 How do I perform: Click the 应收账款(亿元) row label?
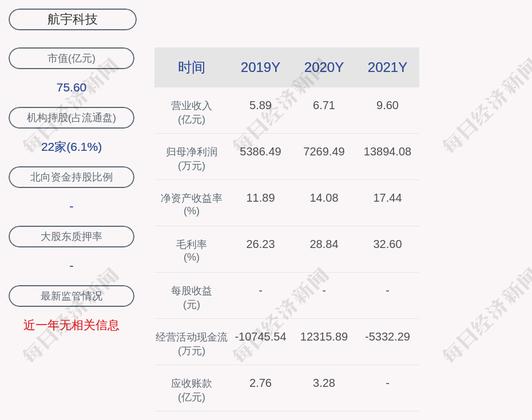(192, 390)
